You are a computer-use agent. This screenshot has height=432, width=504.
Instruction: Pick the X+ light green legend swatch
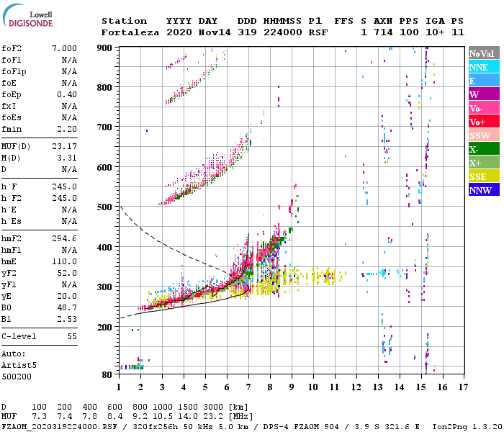(484, 162)
